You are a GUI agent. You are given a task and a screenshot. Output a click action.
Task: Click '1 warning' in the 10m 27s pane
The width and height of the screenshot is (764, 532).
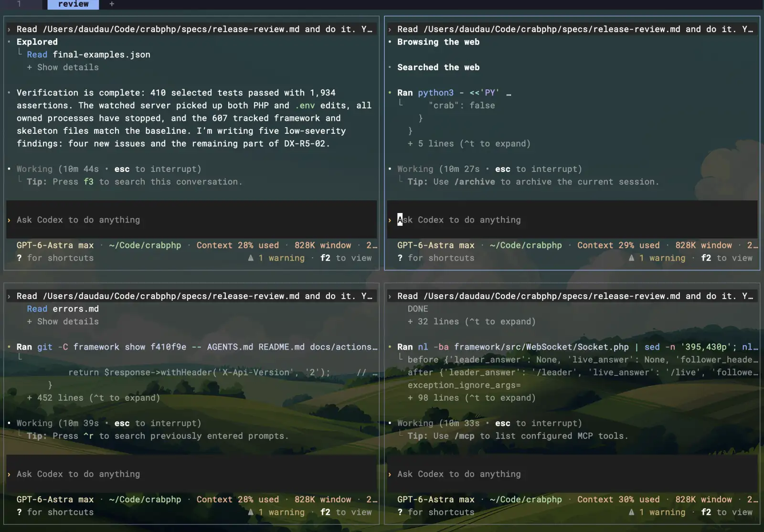[x=662, y=258]
